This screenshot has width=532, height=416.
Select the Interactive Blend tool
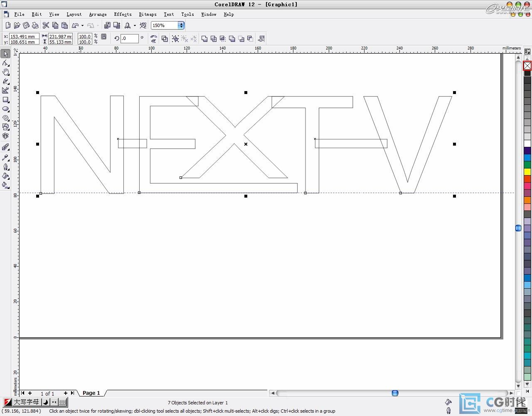click(x=6, y=147)
